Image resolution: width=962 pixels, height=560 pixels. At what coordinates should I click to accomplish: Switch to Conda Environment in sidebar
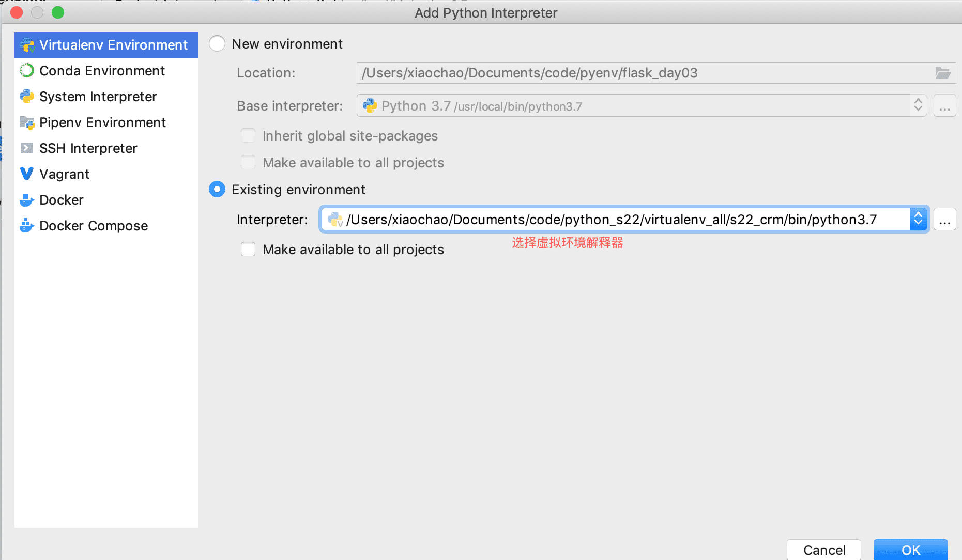click(102, 71)
